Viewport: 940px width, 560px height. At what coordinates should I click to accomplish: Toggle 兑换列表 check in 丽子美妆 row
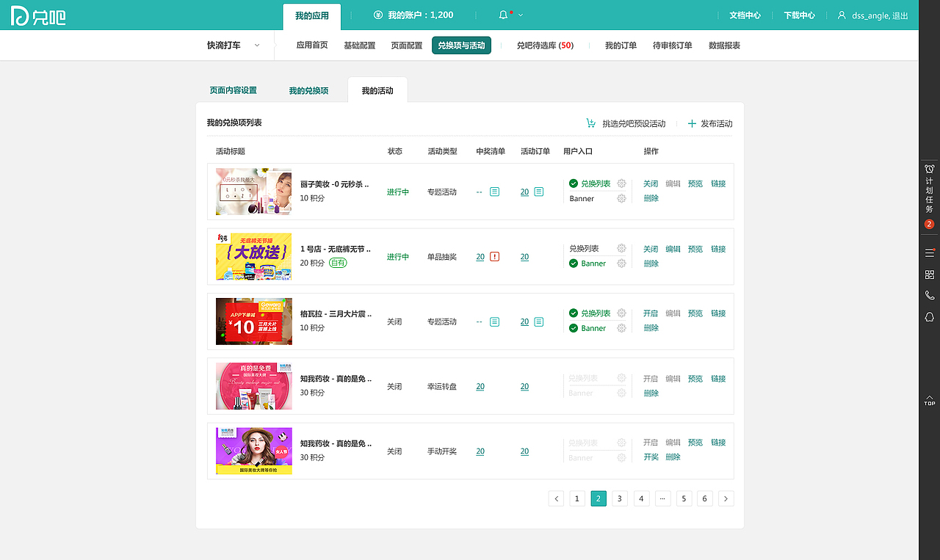[x=574, y=183]
